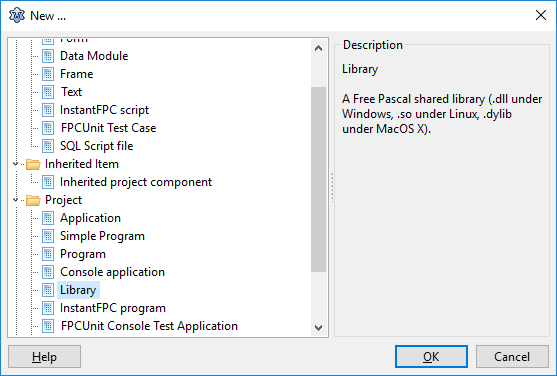Click the Console application icon
Screen dimensions: 557x376
coord(48,272)
